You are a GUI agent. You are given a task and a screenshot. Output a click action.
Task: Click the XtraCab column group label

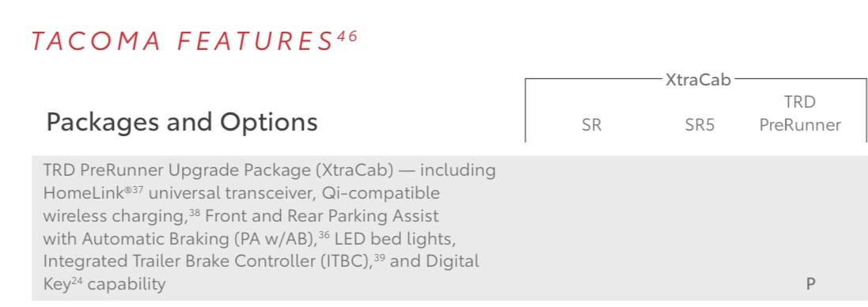tap(698, 80)
